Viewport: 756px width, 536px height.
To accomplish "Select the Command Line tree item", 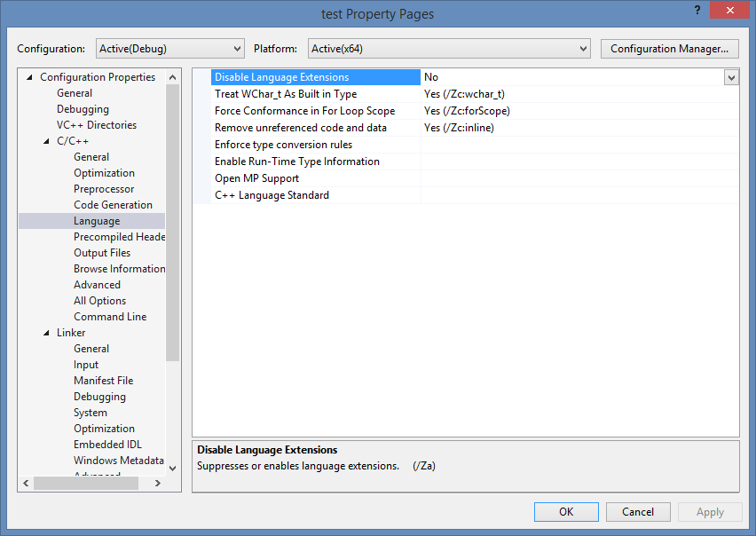I will pos(110,316).
